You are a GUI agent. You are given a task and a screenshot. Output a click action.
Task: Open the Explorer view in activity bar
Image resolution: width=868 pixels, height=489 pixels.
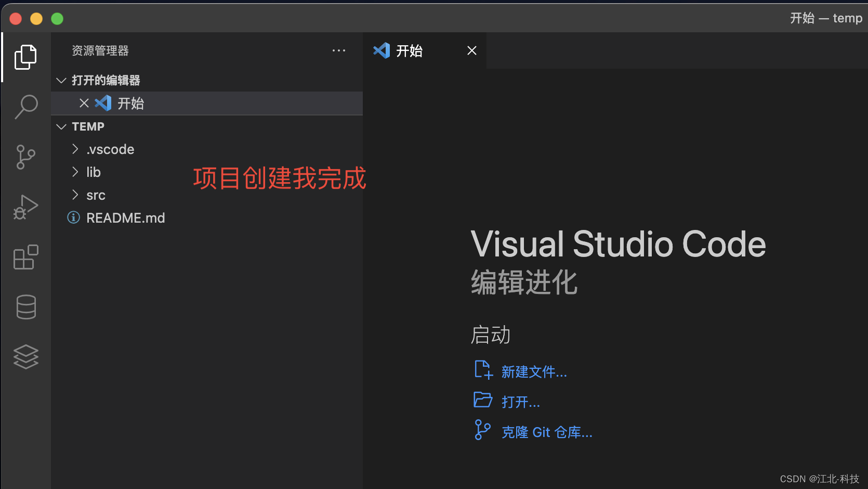click(x=25, y=57)
